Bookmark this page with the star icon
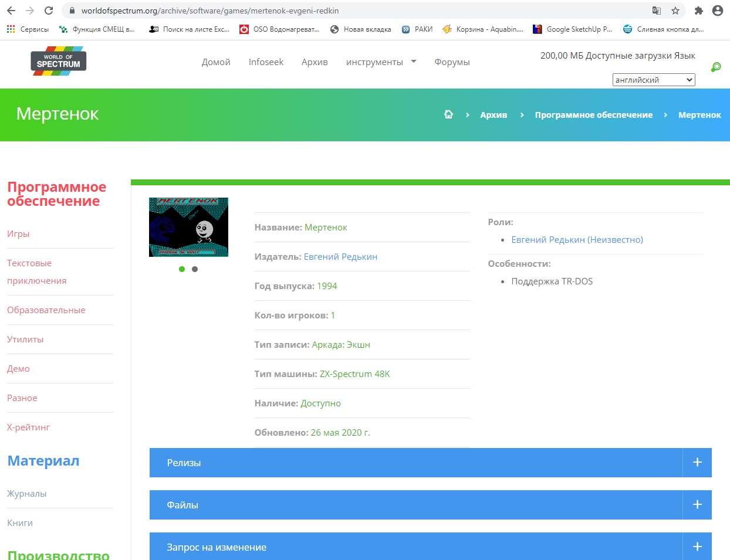 [x=675, y=11]
